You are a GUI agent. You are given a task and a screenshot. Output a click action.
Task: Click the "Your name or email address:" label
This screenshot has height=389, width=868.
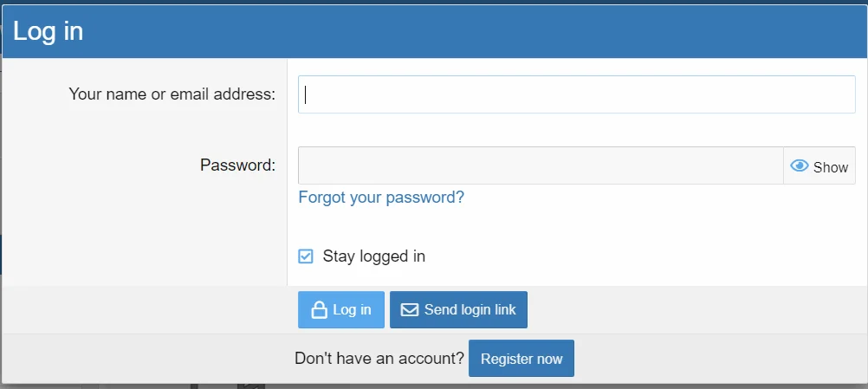[172, 94]
